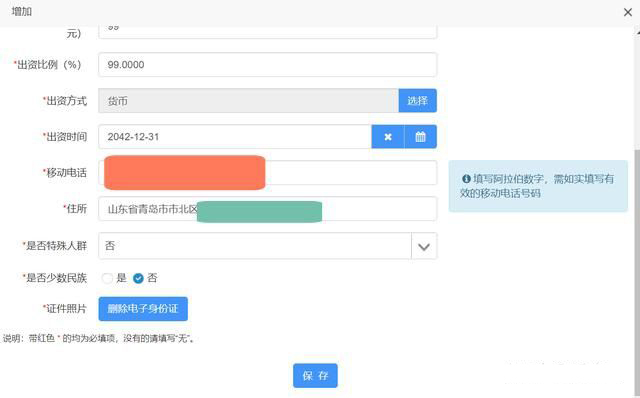Image resolution: width=640 pixels, height=398 pixels.
Task: Click 选择 button for 出资方式
Action: [x=418, y=100]
